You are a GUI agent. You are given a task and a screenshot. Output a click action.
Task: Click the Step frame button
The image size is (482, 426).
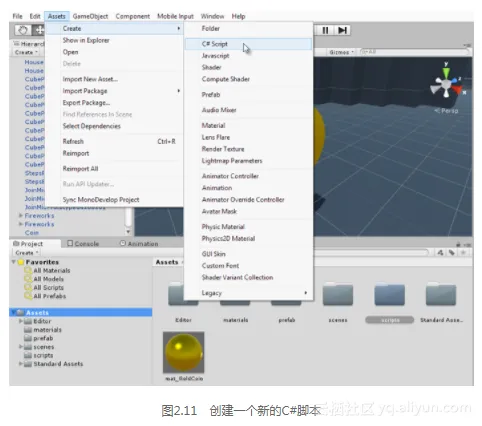[x=342, y=30]
